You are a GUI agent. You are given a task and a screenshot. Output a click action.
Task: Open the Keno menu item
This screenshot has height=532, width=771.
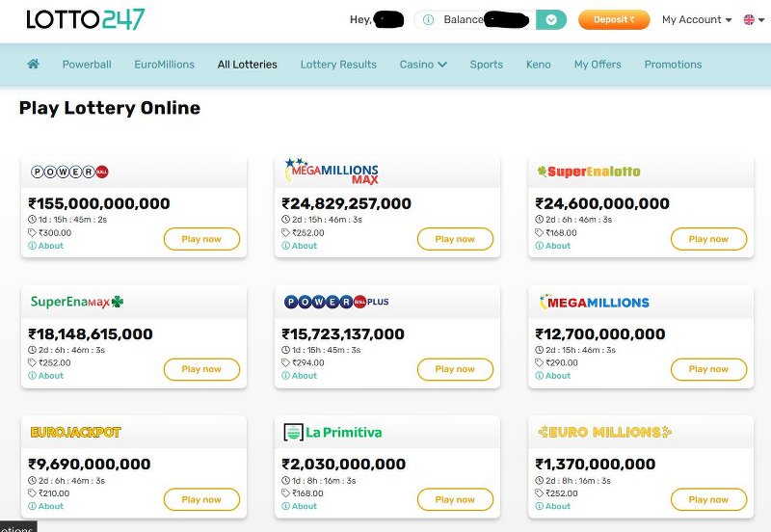click(x=539, y=65)
